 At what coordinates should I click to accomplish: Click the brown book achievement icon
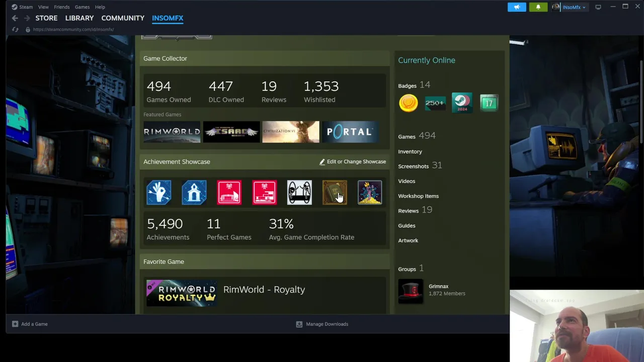point(335,193)
